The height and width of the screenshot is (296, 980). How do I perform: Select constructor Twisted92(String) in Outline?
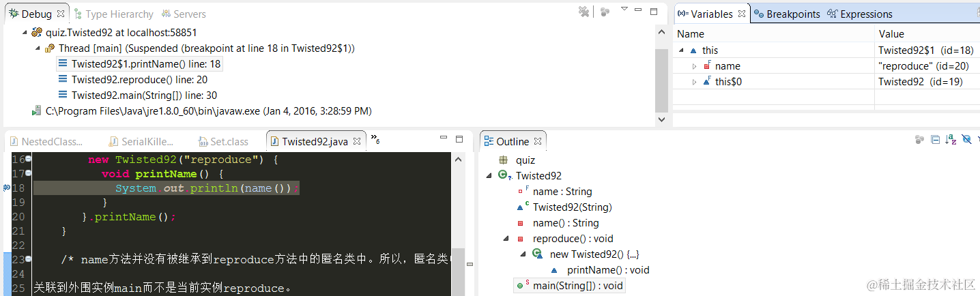click(564, 207)
